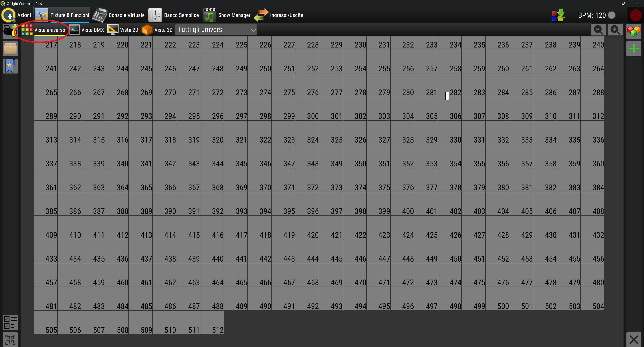Zoom out the universe grid
The image size is (644, 347).
598,30
